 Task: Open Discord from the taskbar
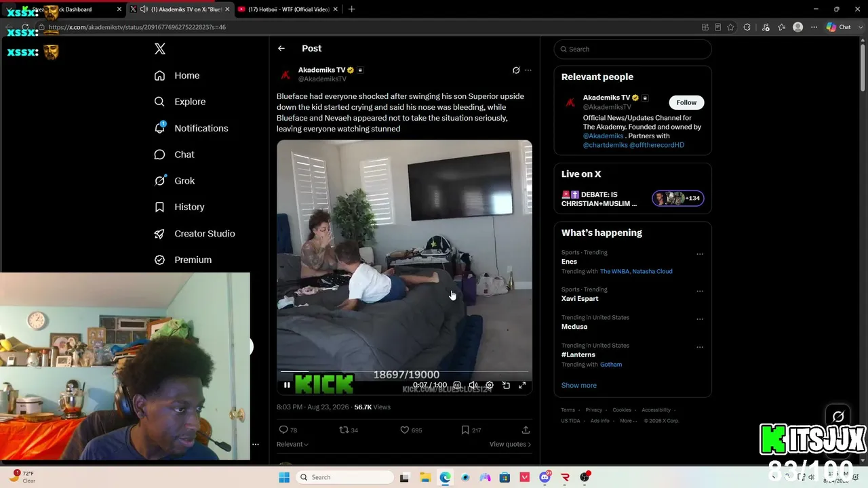(545, 477)
